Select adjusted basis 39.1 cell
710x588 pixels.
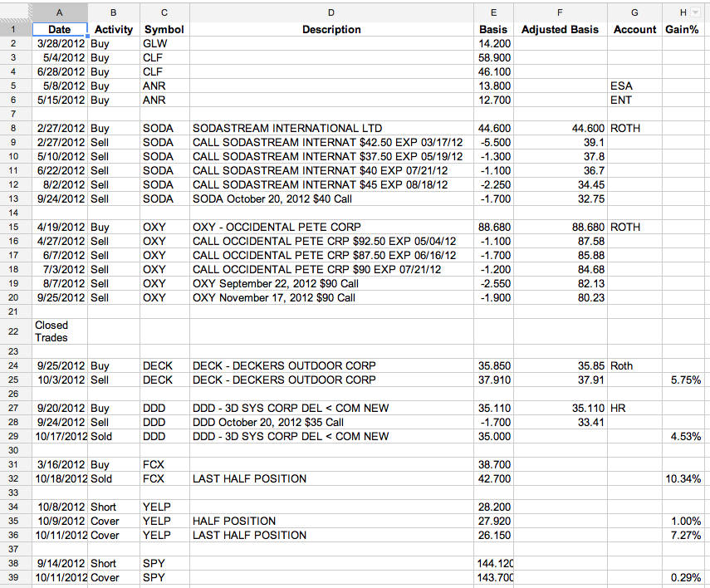click(561, 142)
